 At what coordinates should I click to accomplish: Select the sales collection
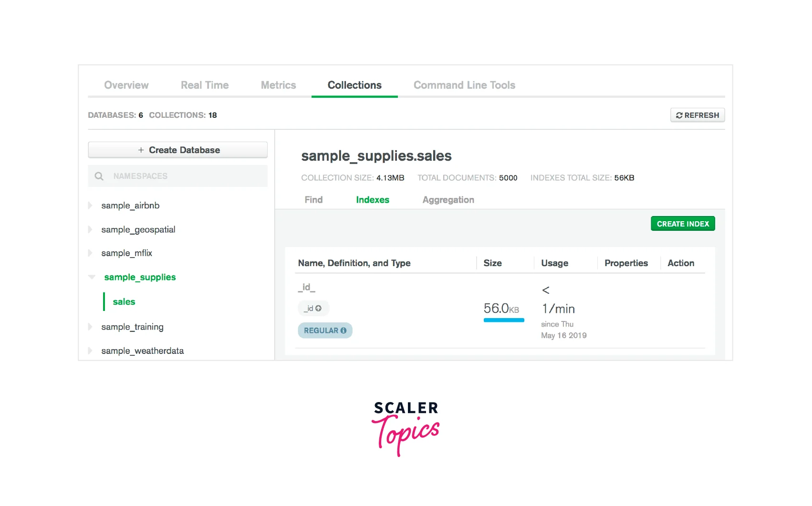124,302
